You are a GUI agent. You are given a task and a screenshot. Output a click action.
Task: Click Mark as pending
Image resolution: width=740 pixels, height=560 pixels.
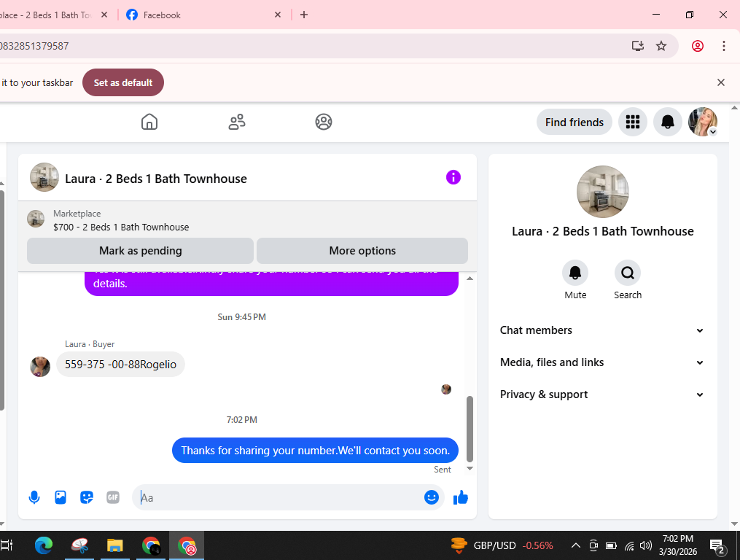[x=140, y=251]
